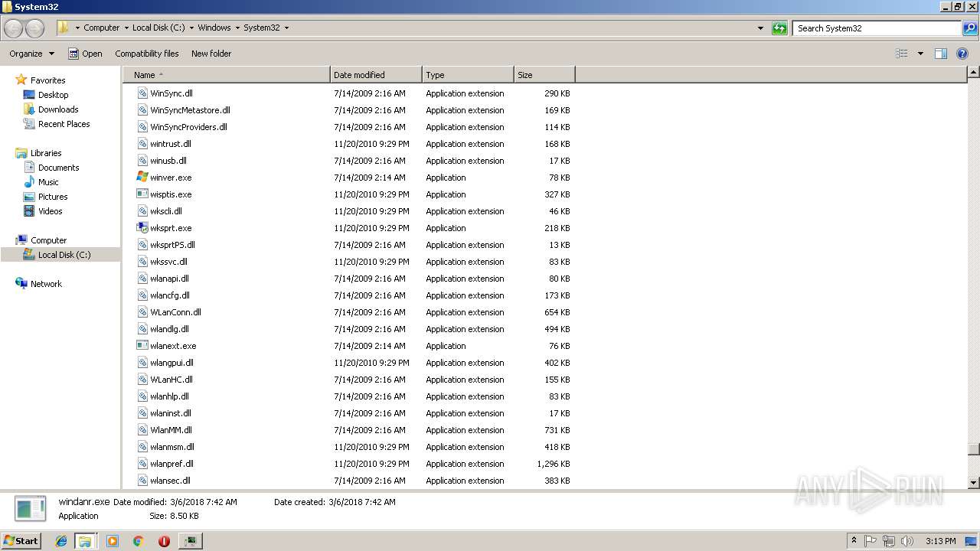980x551 pixels.
Task: Click the Opera icon in the taskbar
Action: point(164,541)
